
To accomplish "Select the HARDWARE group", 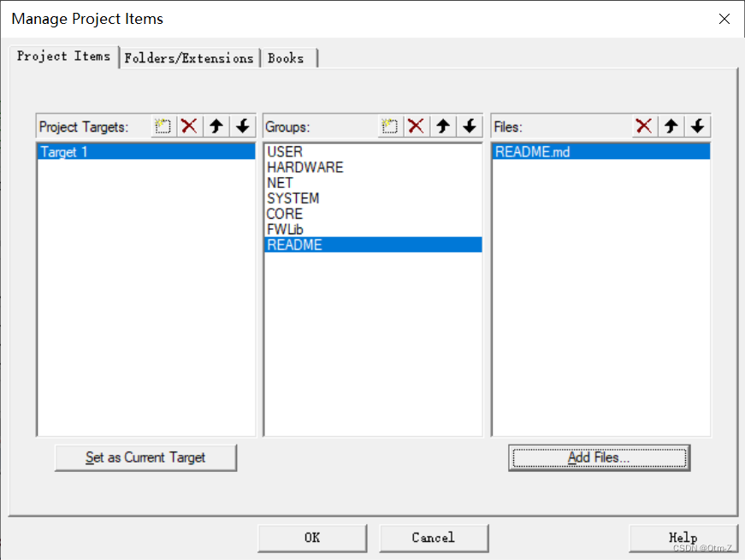I will point(305,167).
